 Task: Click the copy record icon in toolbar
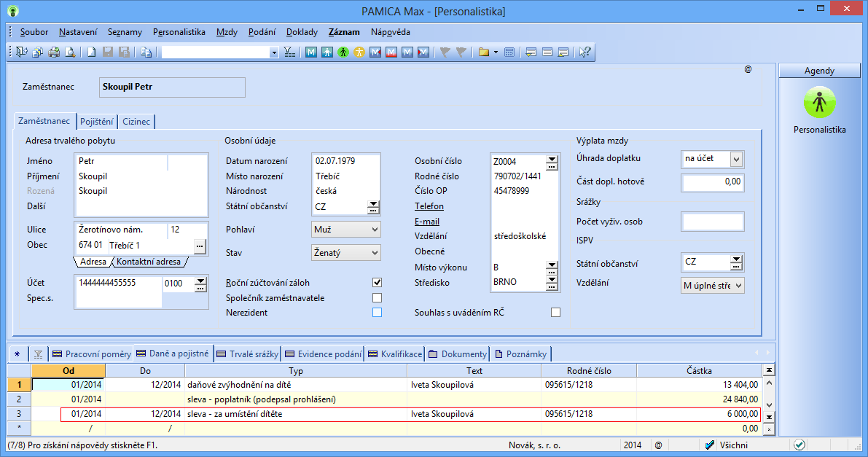point(146,52)
